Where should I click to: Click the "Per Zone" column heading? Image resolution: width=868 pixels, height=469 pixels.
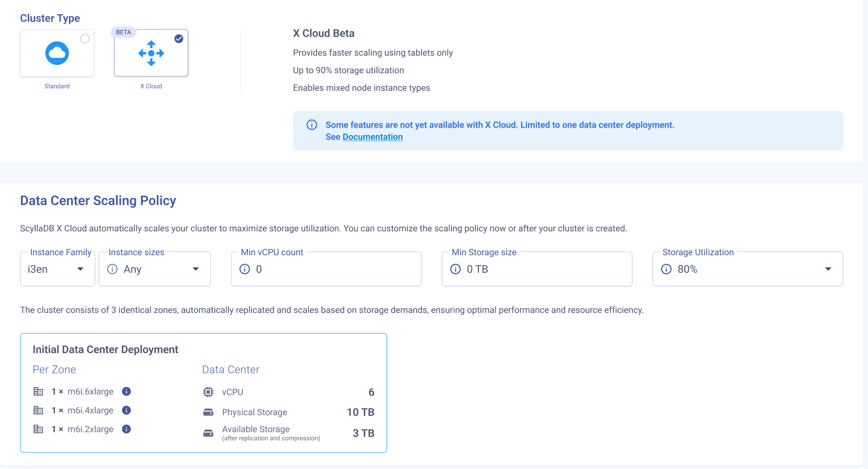[x=54, y=369]
